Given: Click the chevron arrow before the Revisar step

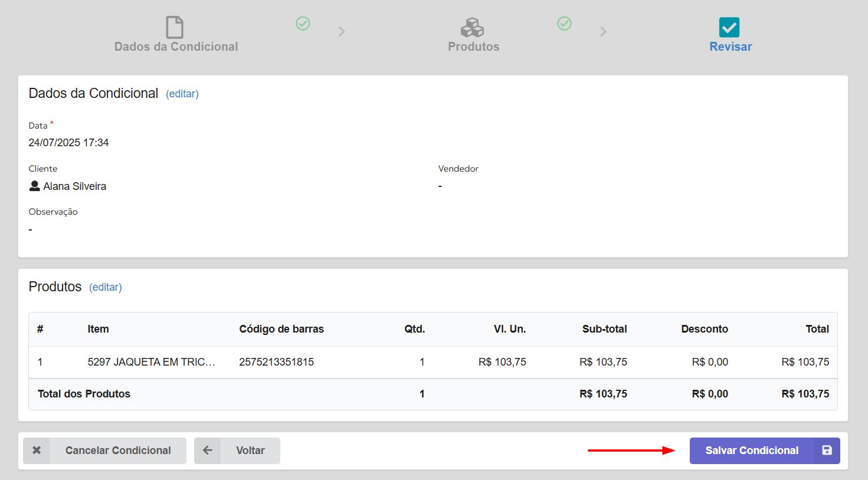Looking at the screenshot, I should (603, 32).
